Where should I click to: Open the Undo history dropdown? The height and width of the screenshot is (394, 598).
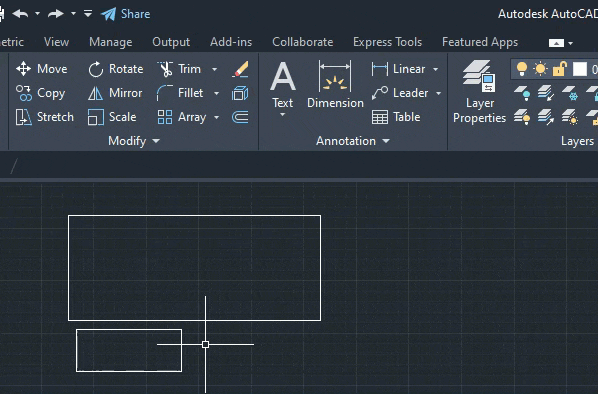click(x=37, y=14)
